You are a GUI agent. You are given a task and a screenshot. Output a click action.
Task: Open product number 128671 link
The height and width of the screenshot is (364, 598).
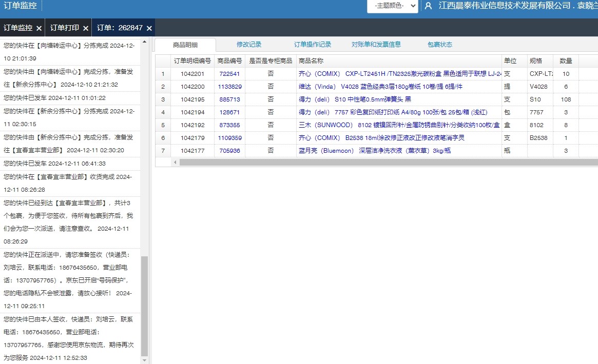(x=229, y=112)
